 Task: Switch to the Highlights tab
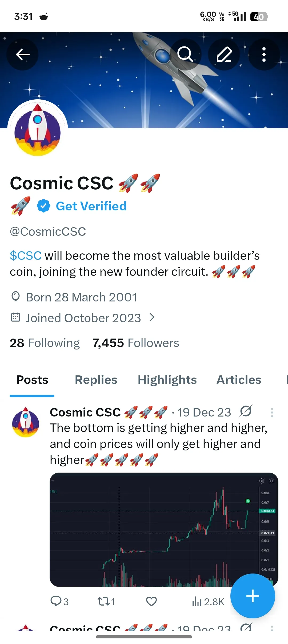click(x=167, y=380)
